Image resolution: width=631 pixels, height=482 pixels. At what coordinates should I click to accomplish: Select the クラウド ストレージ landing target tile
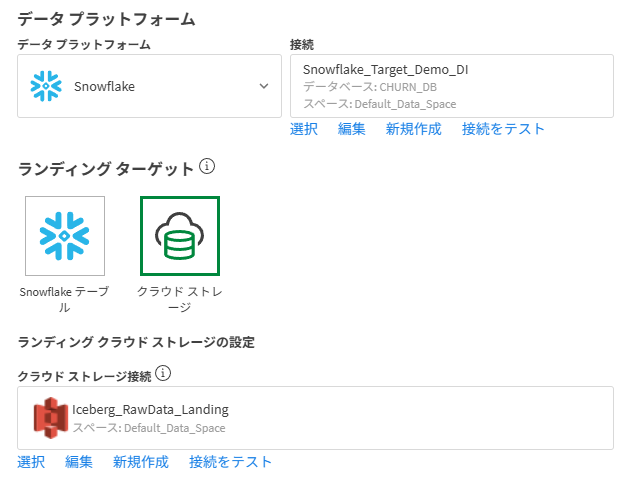180,236
